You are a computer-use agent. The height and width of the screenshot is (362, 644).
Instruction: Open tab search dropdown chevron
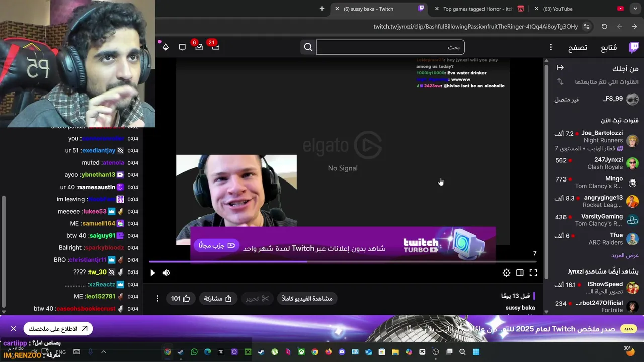click(x=635, y=9)
